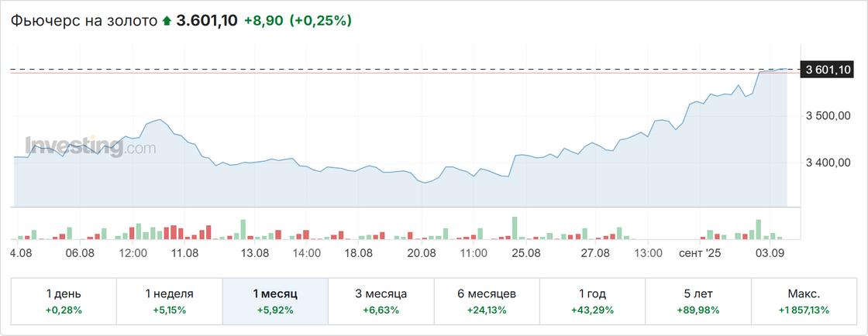This screenshot has width=868, height=336.
Task: Click the 3 400,00 price axis label
Action: 828,163
